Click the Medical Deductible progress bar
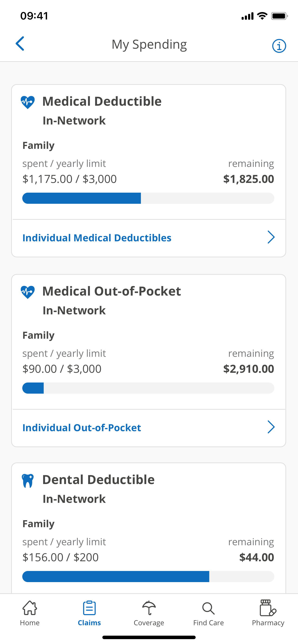Image resolution: width=298 pixels, height=644 pixels. tap(148, 198)
